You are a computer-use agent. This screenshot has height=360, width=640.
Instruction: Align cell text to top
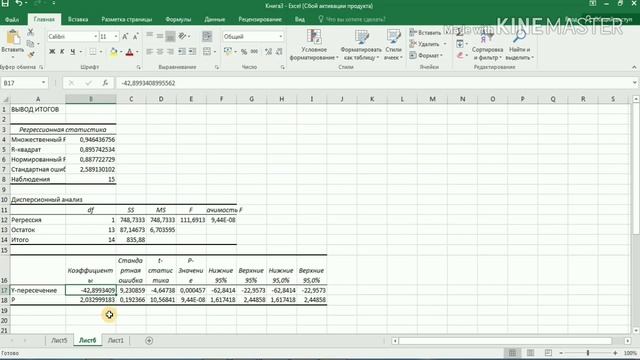click(x=150, y=36)
